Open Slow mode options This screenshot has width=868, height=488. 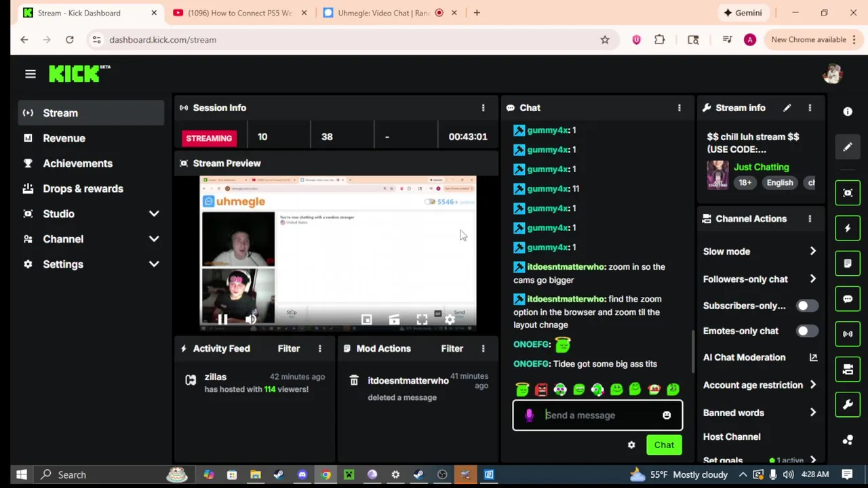click(x=760, y=251)
